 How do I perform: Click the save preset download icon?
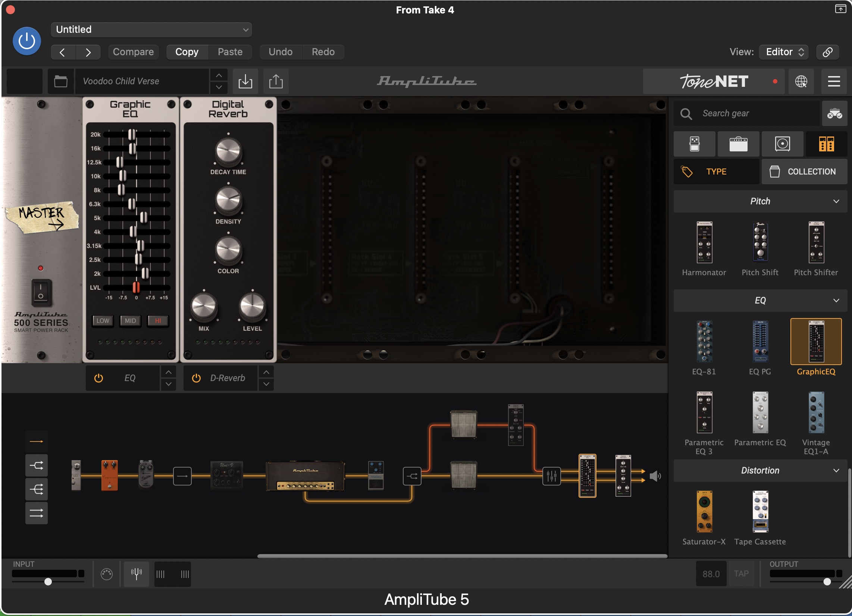(245, 81)
